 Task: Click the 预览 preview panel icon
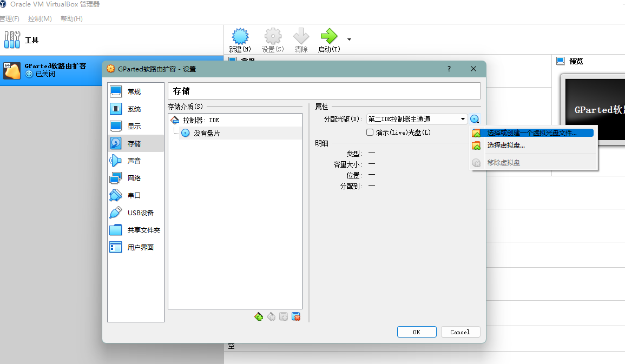tap(561, 61)
